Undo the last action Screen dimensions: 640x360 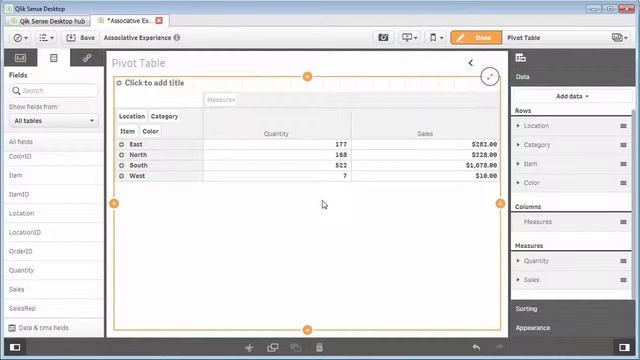476,347
